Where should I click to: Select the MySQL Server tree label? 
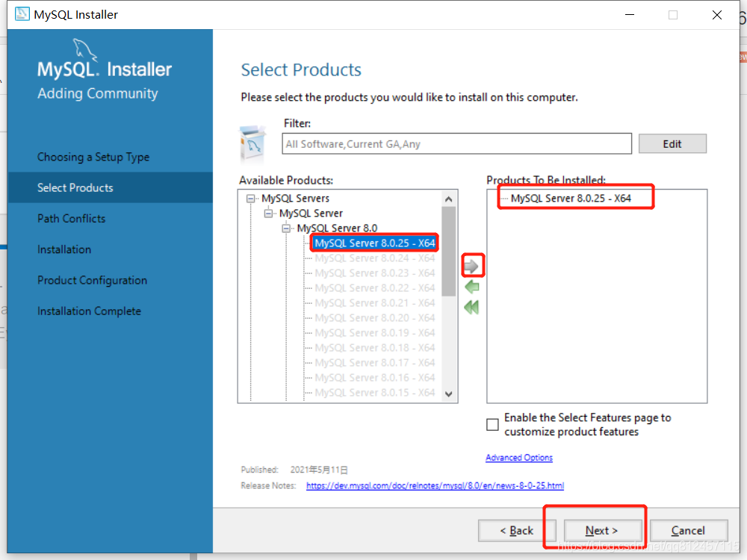pyautogui.click(x=311, y=214)
